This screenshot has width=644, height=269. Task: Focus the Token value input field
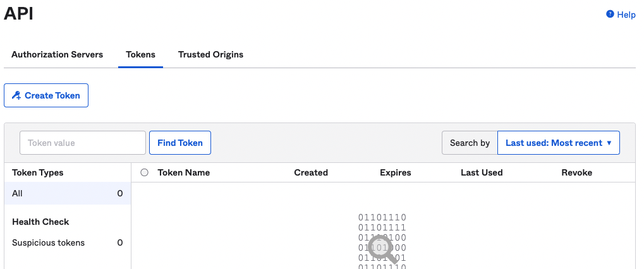83,143
